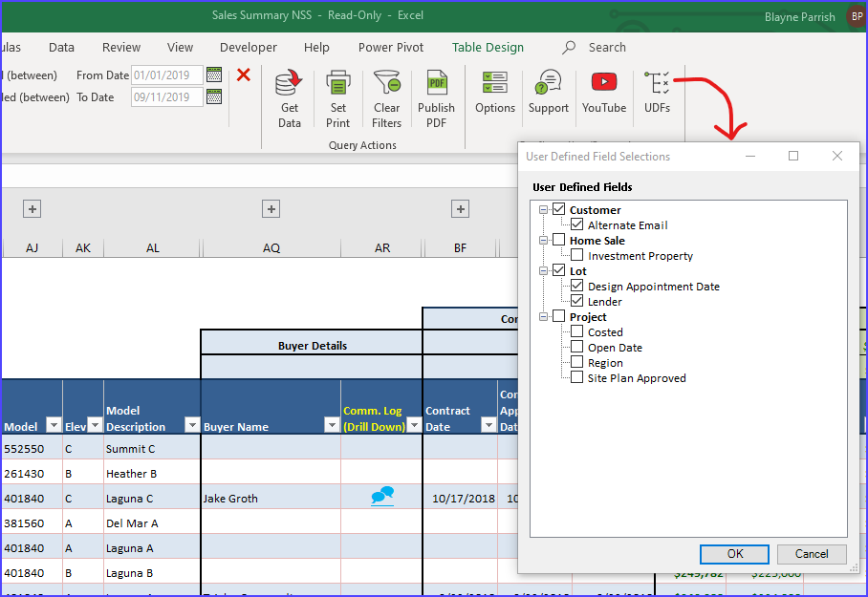
Task: Click the OK button in the dialog
Action: (734, 554)
